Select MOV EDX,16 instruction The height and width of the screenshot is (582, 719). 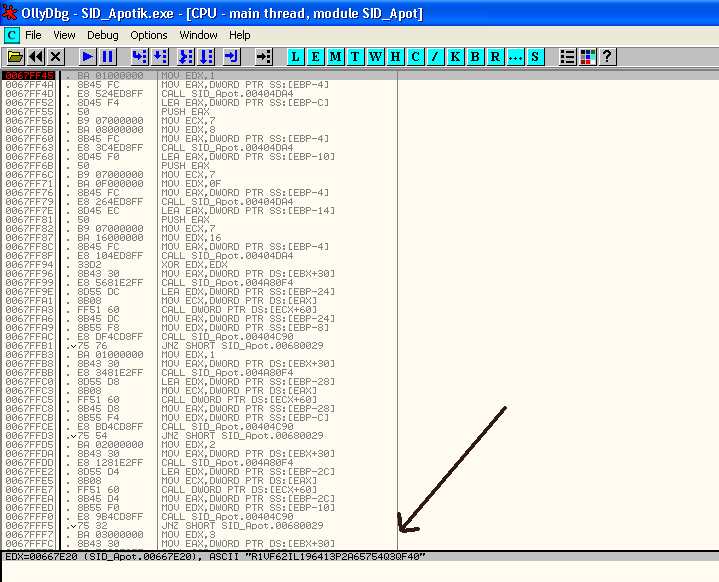191,238
